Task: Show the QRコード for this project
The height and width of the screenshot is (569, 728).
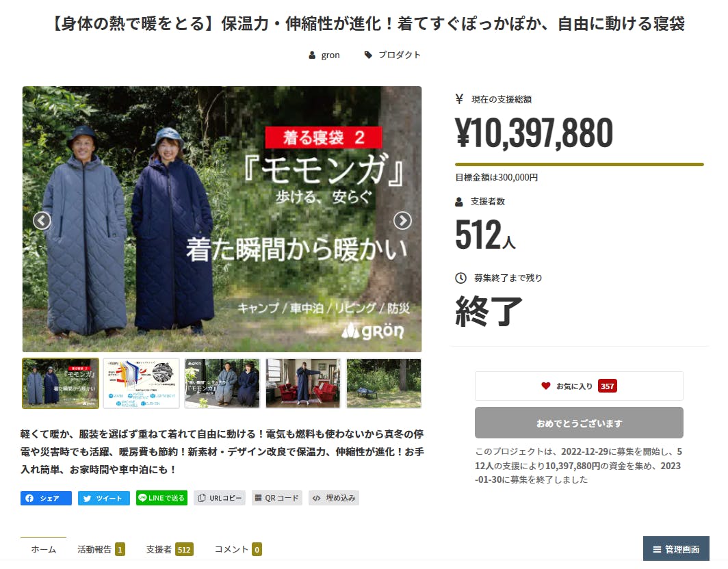Action: pos(276,498)
